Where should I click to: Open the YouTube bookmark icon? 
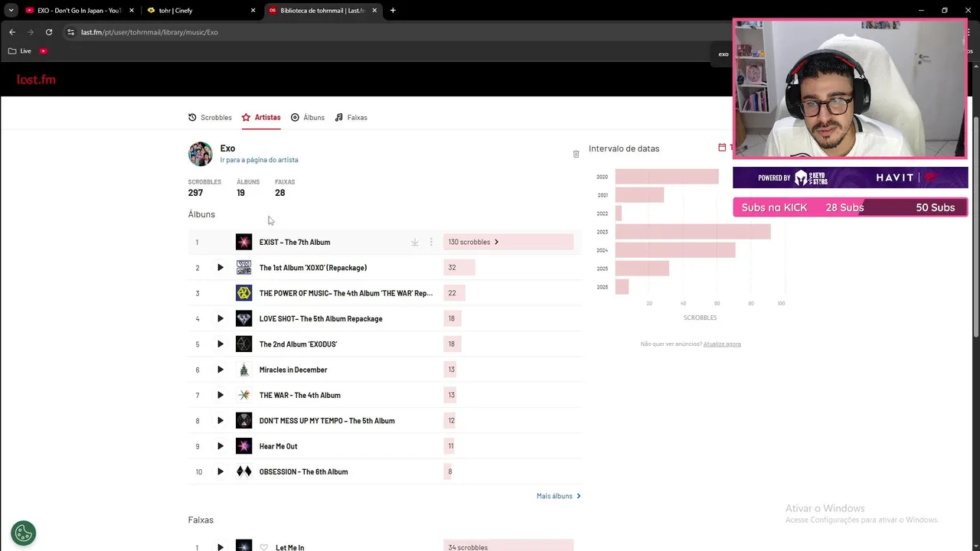click(44, 51)
